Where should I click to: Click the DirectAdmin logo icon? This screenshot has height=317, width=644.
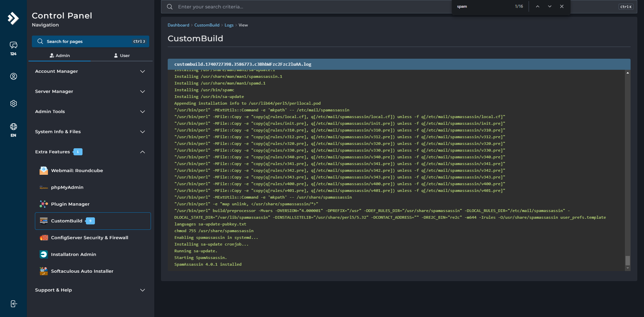[13, 18]
